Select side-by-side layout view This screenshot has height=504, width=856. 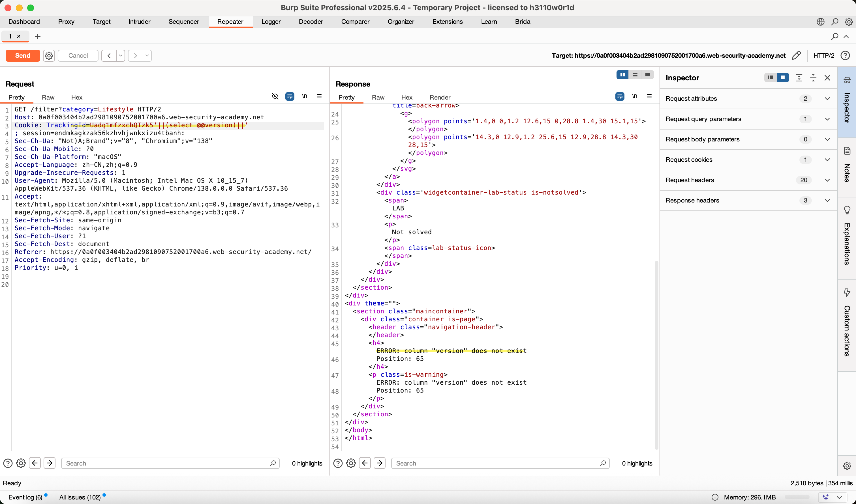622,75
